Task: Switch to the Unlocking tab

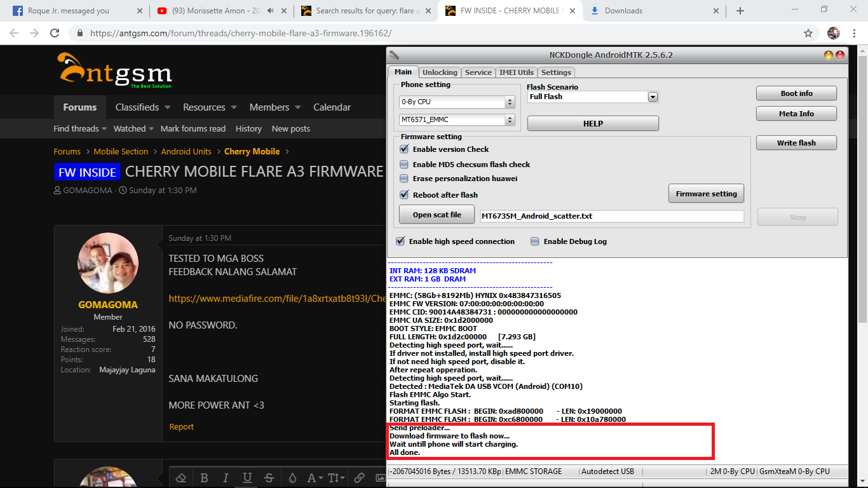Action: point(440,72)
